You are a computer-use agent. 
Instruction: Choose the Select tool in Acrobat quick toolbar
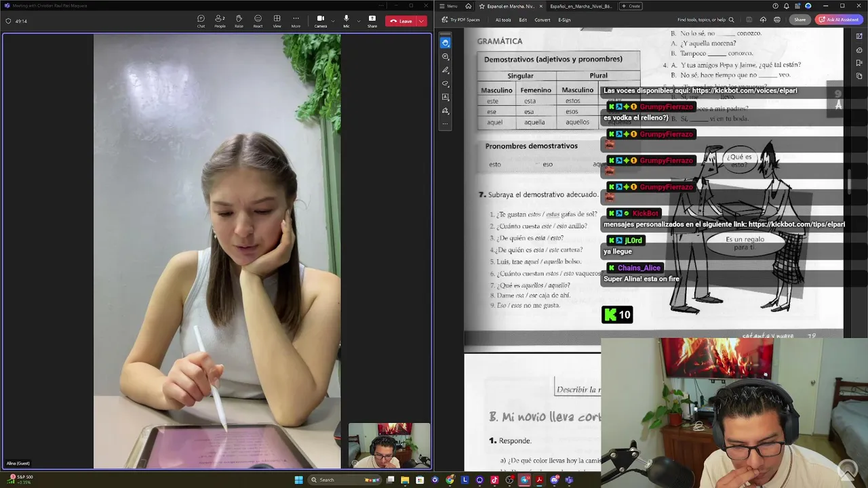(445, 43)
